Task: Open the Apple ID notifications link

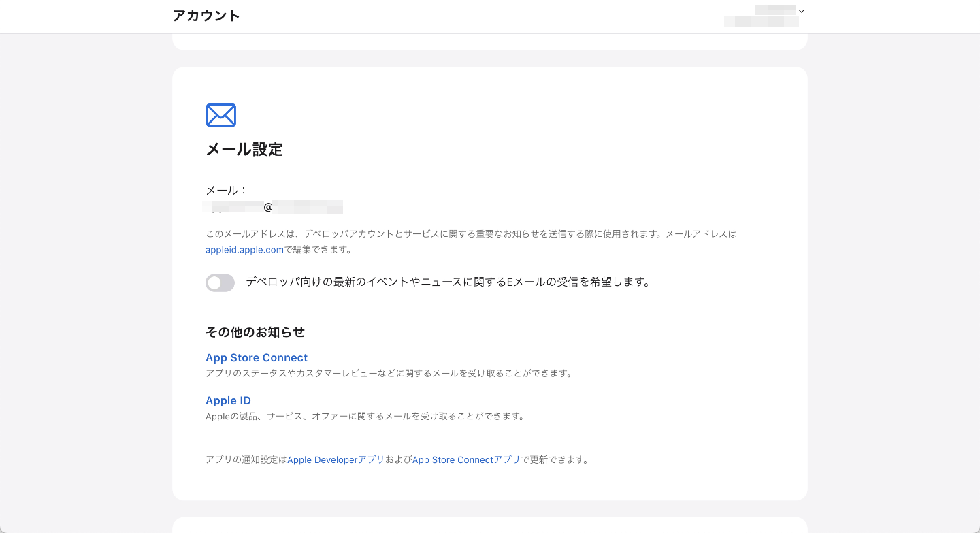Action: coord(228,400)
